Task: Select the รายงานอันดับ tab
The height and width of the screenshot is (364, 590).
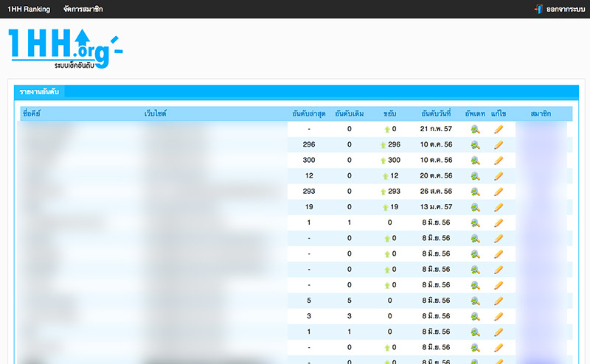Action: [40, 91]
